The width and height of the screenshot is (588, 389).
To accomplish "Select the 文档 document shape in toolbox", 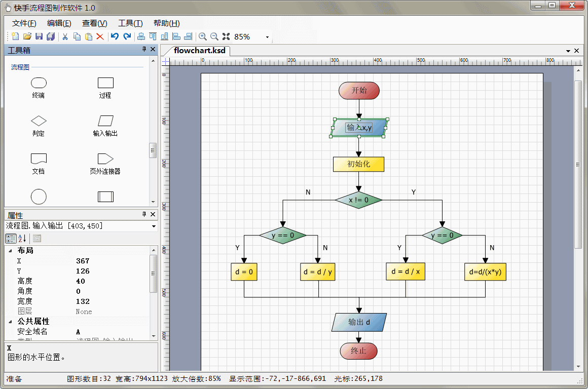I will click(39, 164).
